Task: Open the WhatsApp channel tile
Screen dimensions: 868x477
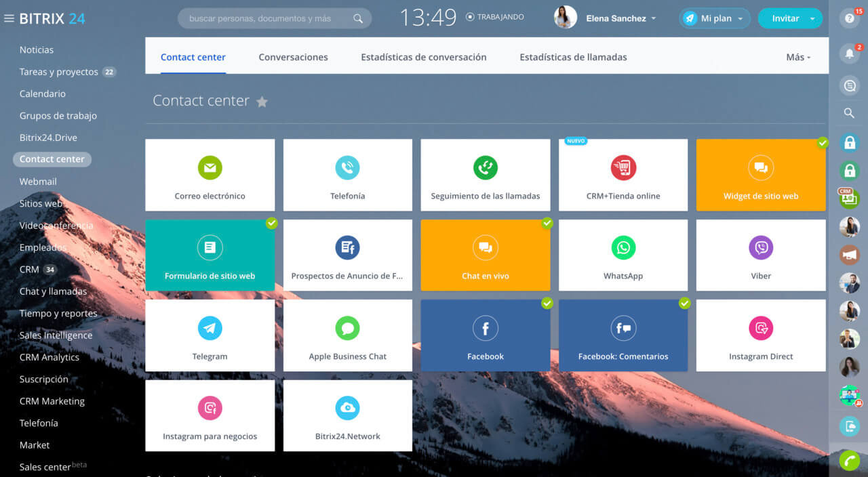Action: (x=623, y=255)
